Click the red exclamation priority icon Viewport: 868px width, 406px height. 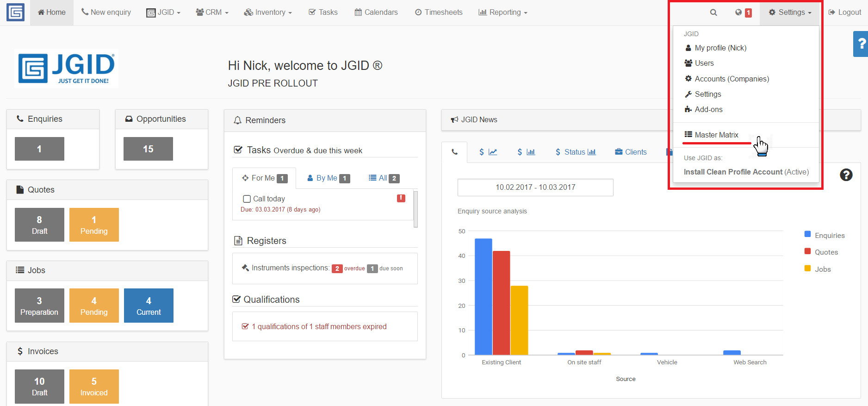[x=401, y=198]
